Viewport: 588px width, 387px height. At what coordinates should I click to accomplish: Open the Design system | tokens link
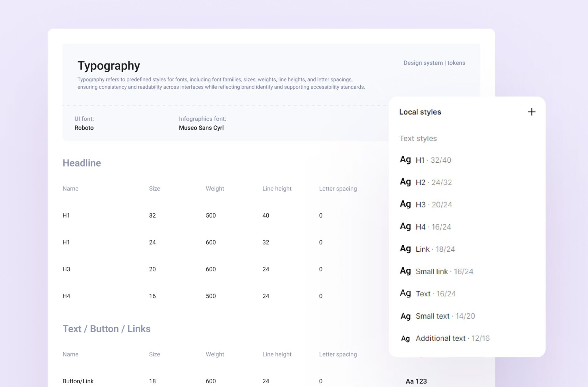(434, 63)
